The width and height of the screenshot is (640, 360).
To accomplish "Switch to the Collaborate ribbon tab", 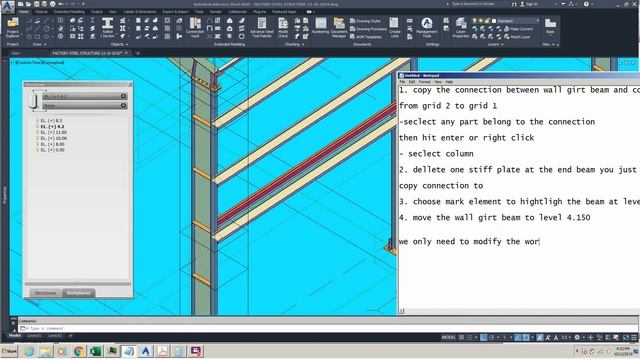I will tap(238, 12).
